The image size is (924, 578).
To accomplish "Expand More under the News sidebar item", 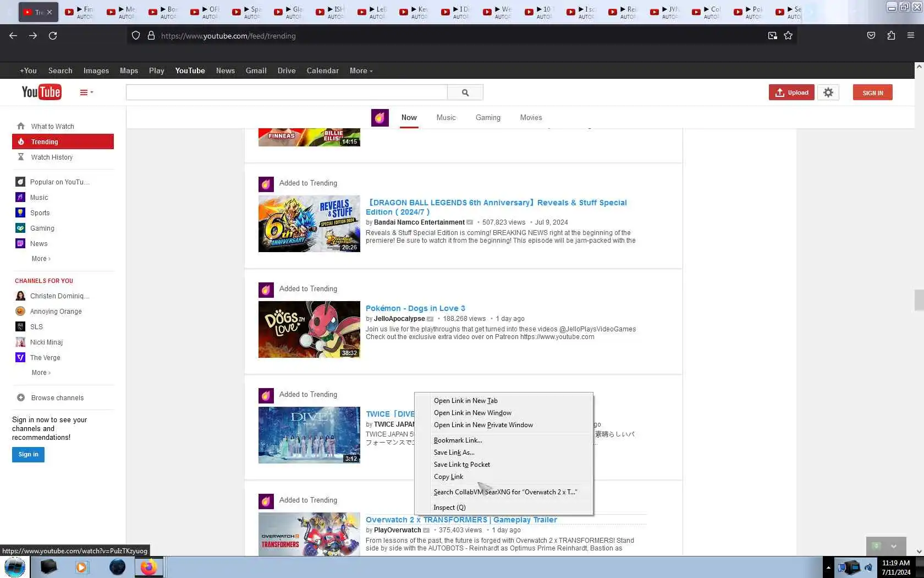I will tap(41, 259).
